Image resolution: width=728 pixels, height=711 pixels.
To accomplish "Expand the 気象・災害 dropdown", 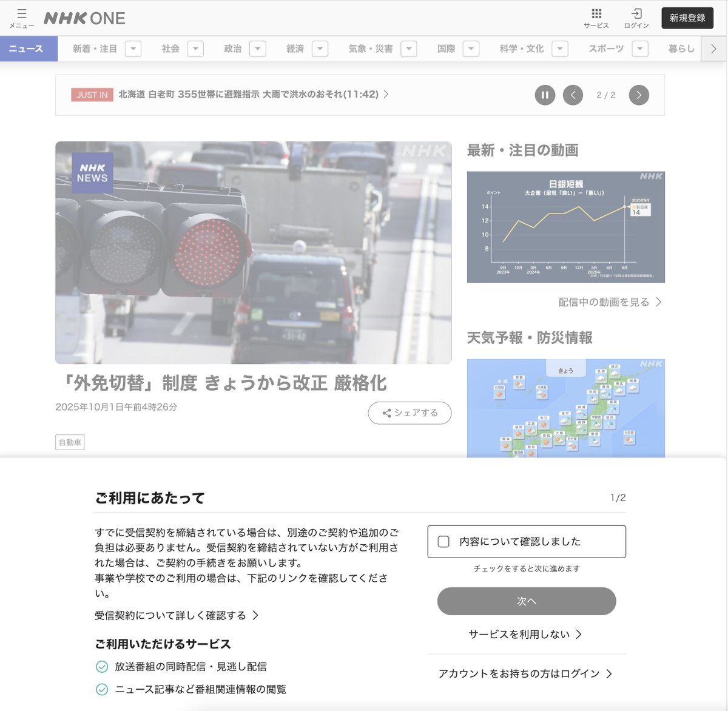I will [x=409, y=49].
